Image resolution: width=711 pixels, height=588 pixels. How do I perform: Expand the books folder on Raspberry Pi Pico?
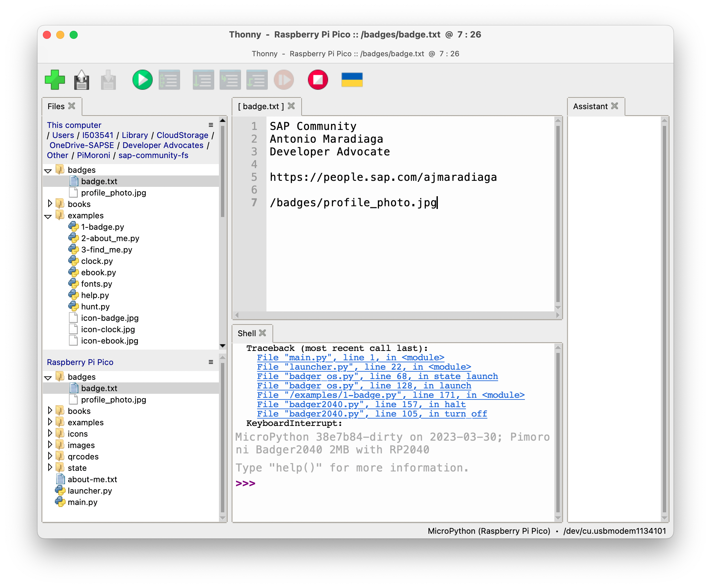point(50,411)
